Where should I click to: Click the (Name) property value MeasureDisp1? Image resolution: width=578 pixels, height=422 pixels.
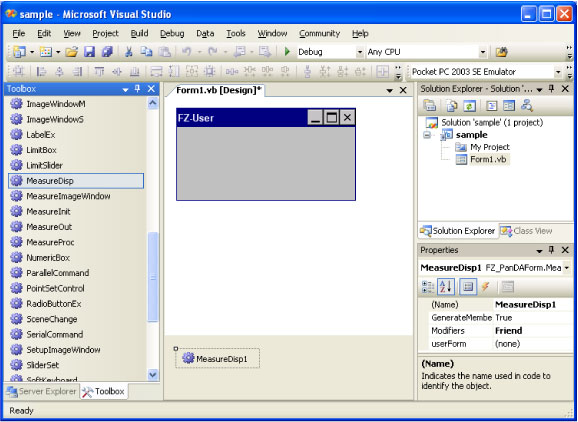tap(533, 305)
